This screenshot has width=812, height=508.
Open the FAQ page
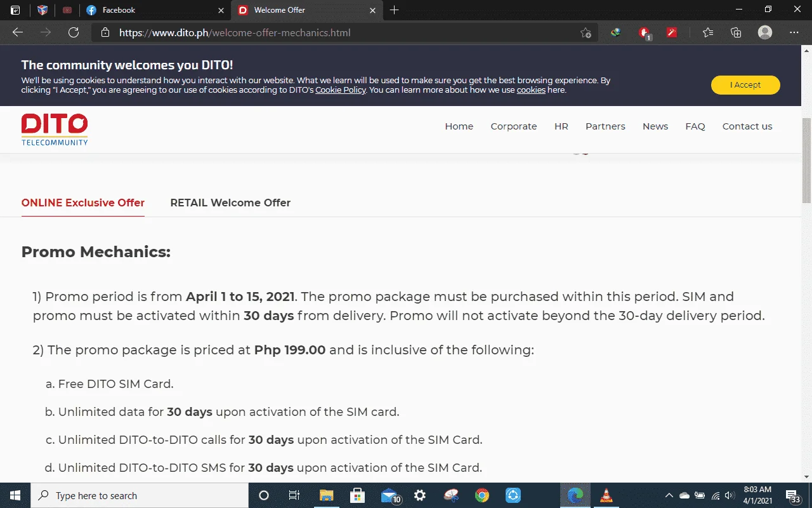click(x=695, y=126)
